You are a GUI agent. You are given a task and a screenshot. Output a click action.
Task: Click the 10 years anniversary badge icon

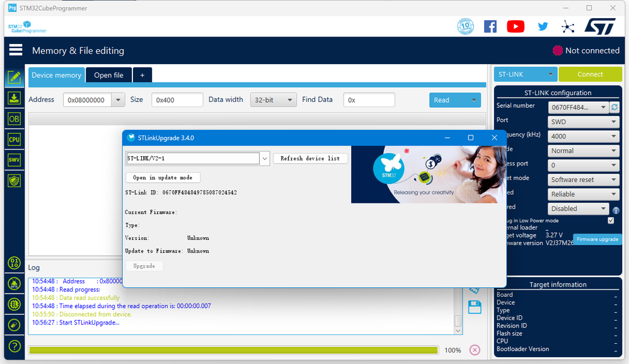[465, 26]
